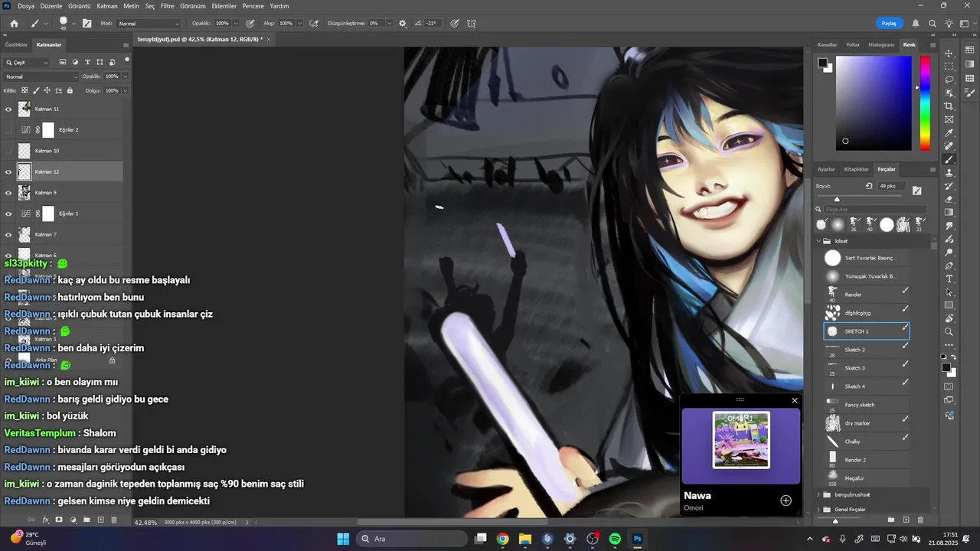
Task: Select the Spot Healing Brush tool
Action: click(x=949, y=146)
